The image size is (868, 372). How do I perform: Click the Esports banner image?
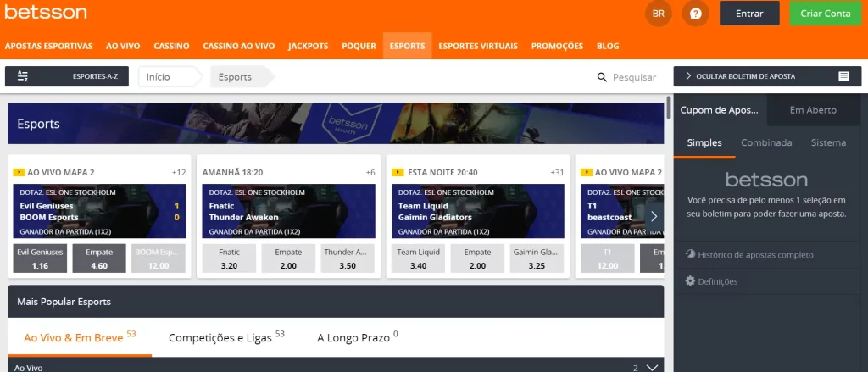pyautogui.click(x=336, y=124)
